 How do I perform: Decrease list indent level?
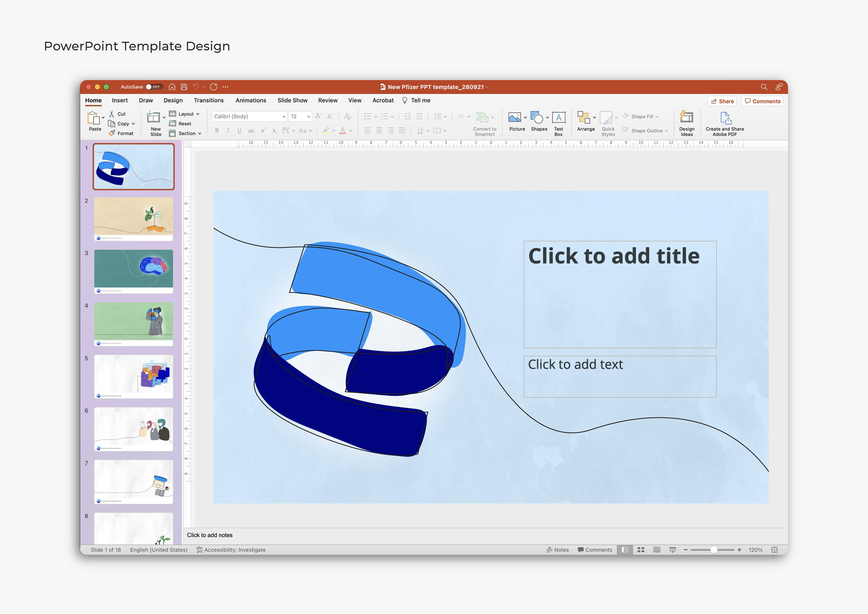point(408,116)
